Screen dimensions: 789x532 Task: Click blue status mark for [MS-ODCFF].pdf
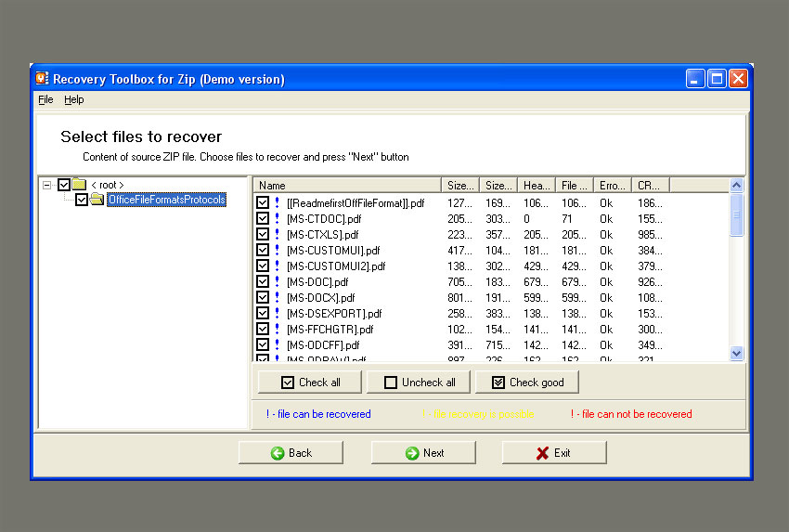pos(277,344)
